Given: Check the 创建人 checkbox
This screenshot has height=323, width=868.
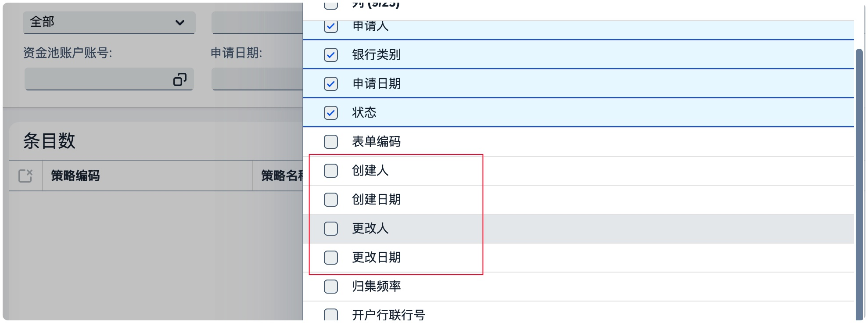Looking at the screenshot, I should coord(330,171).
